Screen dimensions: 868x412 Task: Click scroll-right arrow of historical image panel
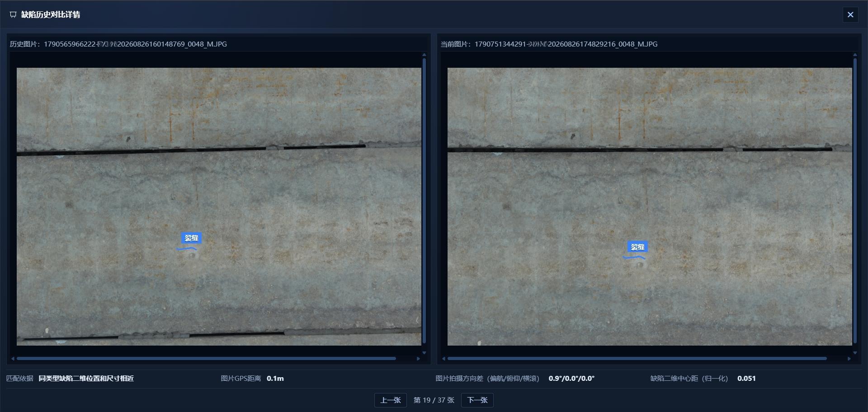click(418, 359)
